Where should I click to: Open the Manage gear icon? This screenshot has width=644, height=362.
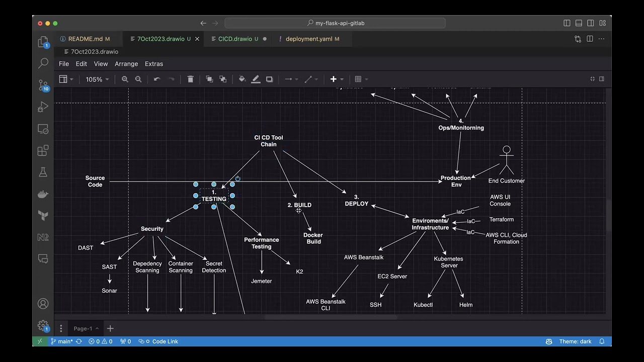pyautogui.click(x=43, y=326)
